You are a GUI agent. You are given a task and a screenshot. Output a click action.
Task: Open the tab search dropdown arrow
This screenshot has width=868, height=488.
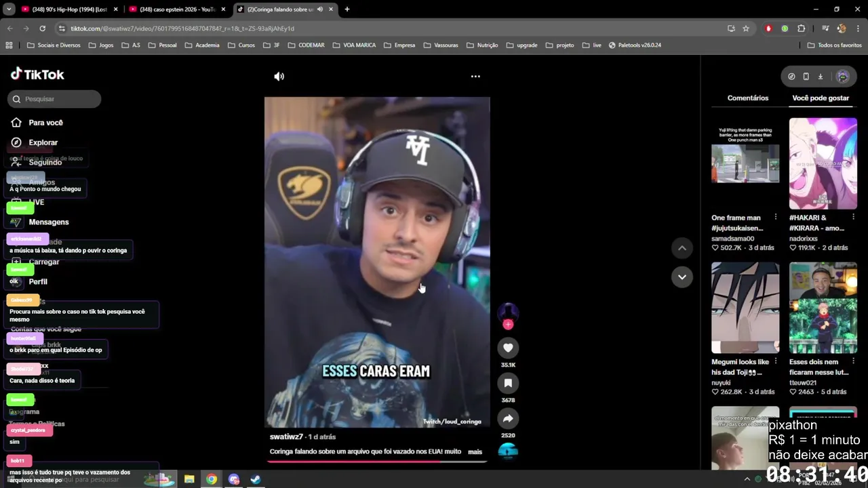tap(9, 9)
